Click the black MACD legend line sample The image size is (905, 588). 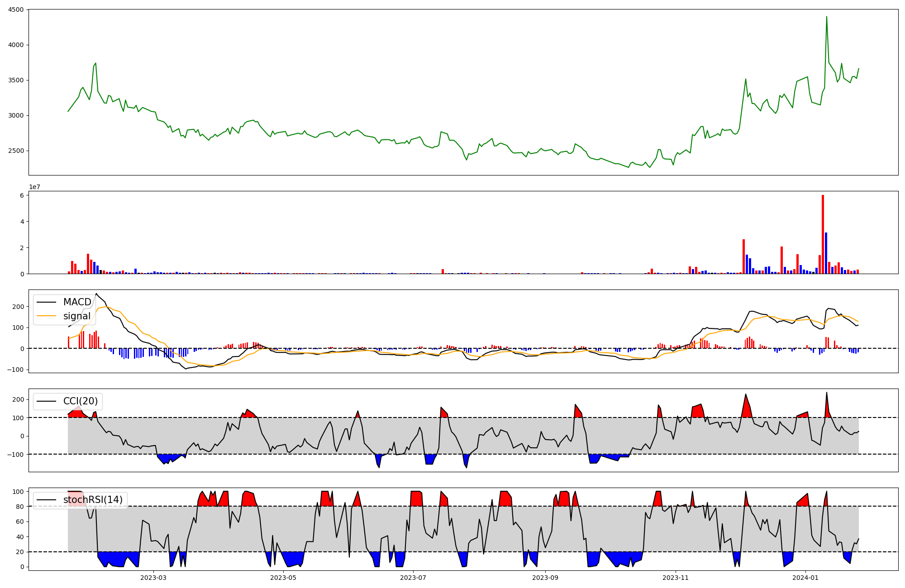[x=46, y=302]
